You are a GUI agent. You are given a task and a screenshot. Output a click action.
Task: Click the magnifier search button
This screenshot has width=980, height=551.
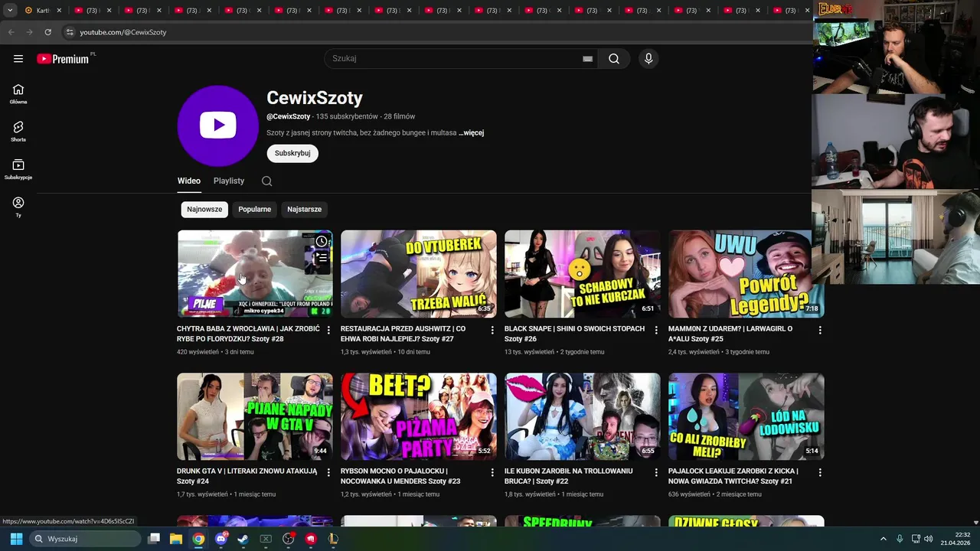(614, 59)
